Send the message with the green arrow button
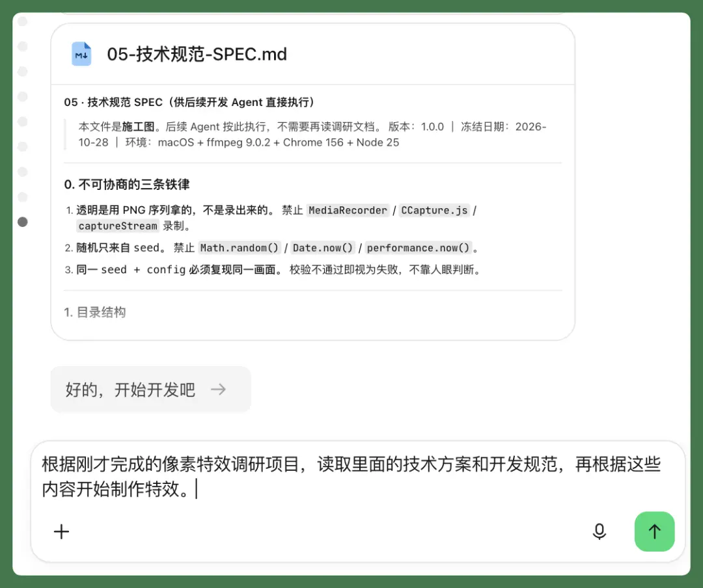This screenshot has height=588, width=703. click(654, 531)
